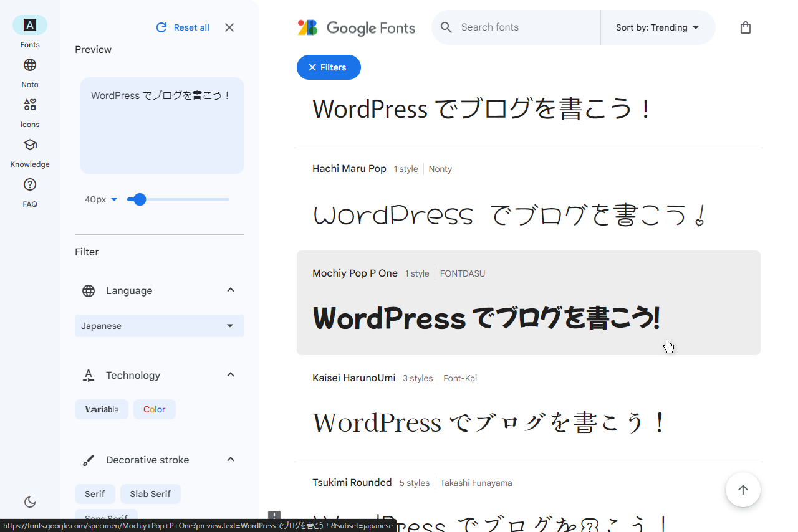Viewport: 798px width, 532px height.
Task: Open the Hachi Maru Pop font
Action: (349, 169)
